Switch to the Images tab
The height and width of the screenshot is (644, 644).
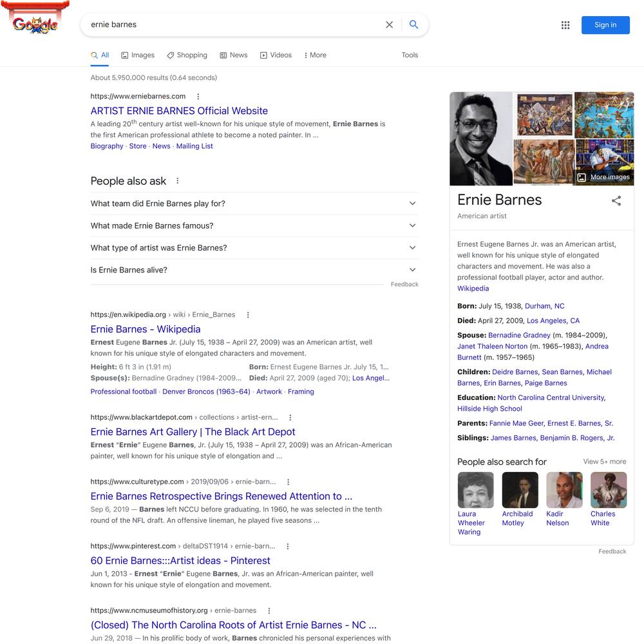click(138, 55)
